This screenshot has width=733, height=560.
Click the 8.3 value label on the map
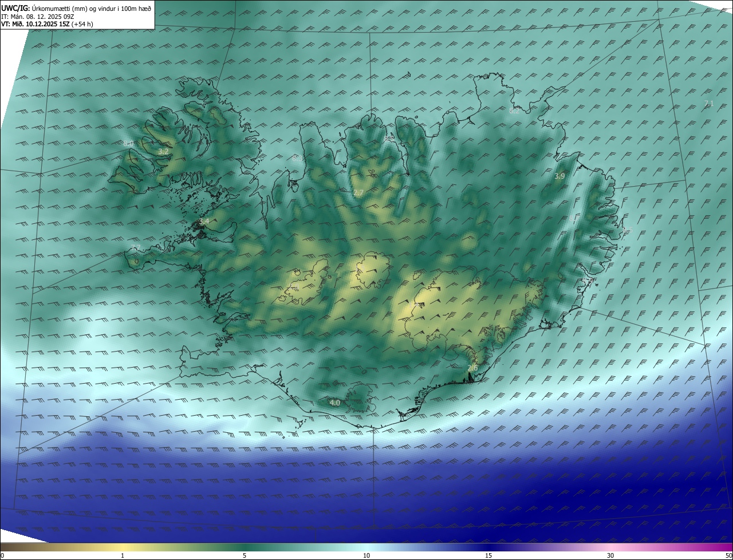point(297,157)
